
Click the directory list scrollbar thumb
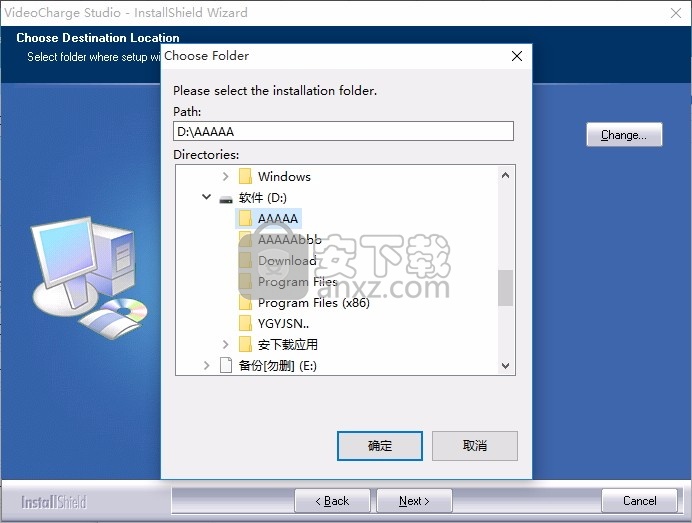506,288
